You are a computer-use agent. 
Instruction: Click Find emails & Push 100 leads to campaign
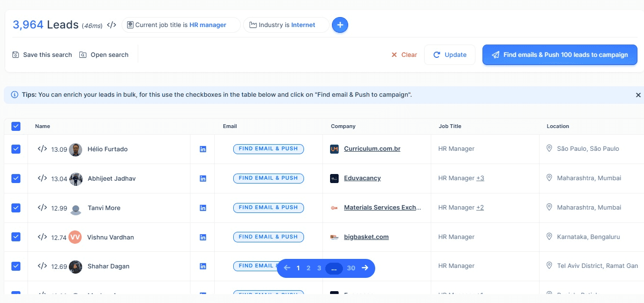tap(559, 55)
